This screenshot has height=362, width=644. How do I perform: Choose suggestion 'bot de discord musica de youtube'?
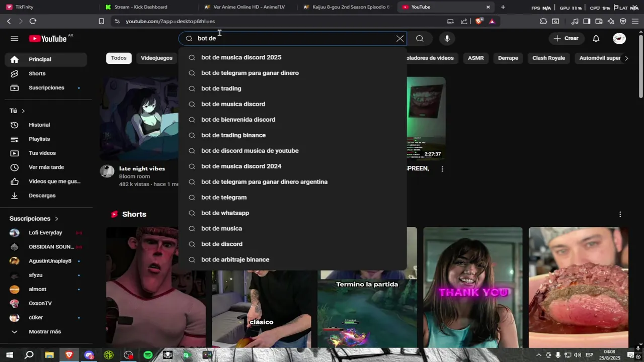click(292, 151)
